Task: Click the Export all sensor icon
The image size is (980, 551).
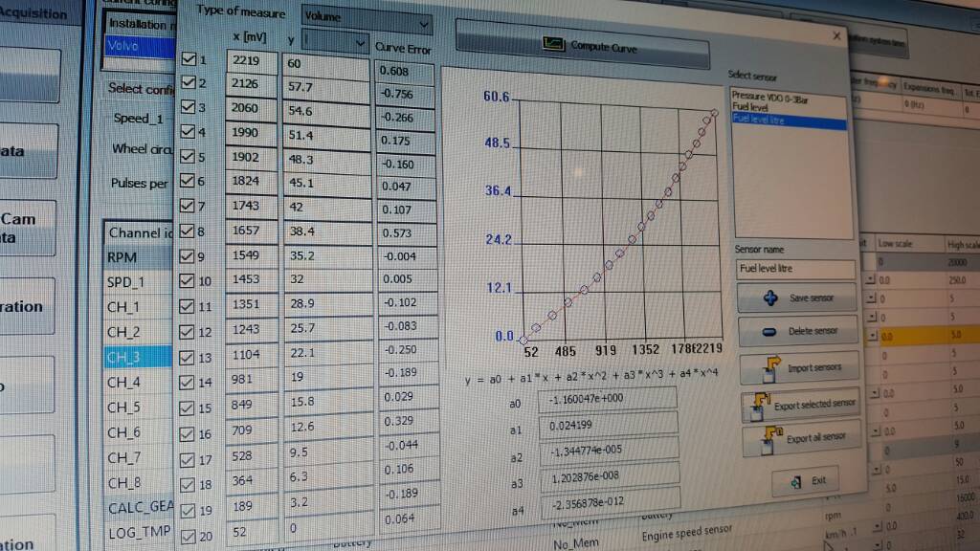Action: pos(771,440)
